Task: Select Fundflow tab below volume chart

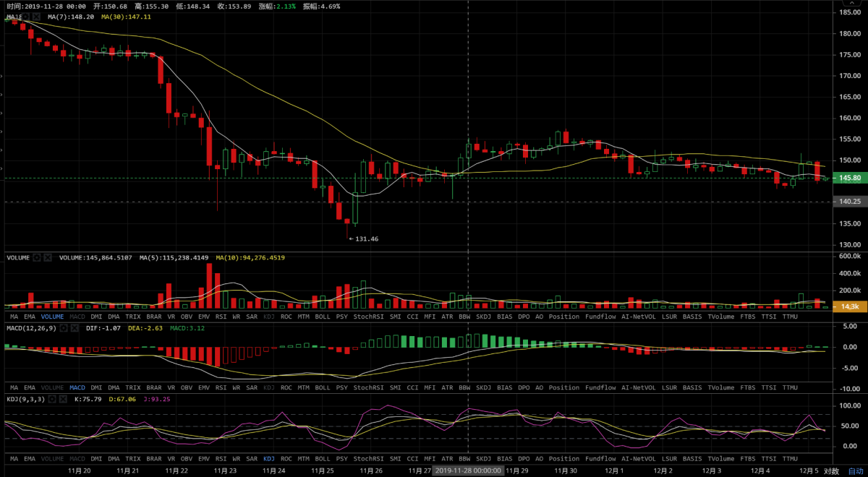Action: pyautogui.click(x=600, y=317)
